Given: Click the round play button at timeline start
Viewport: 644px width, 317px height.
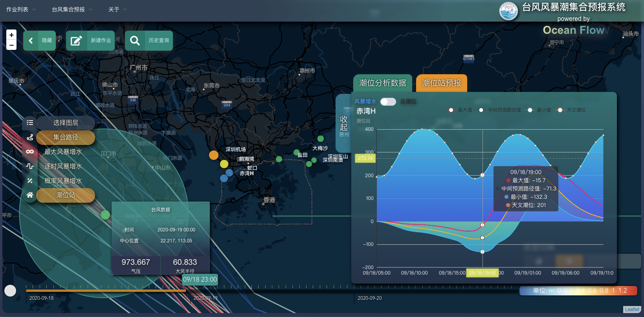Looking at the screenshot, I should click(10, 291).
